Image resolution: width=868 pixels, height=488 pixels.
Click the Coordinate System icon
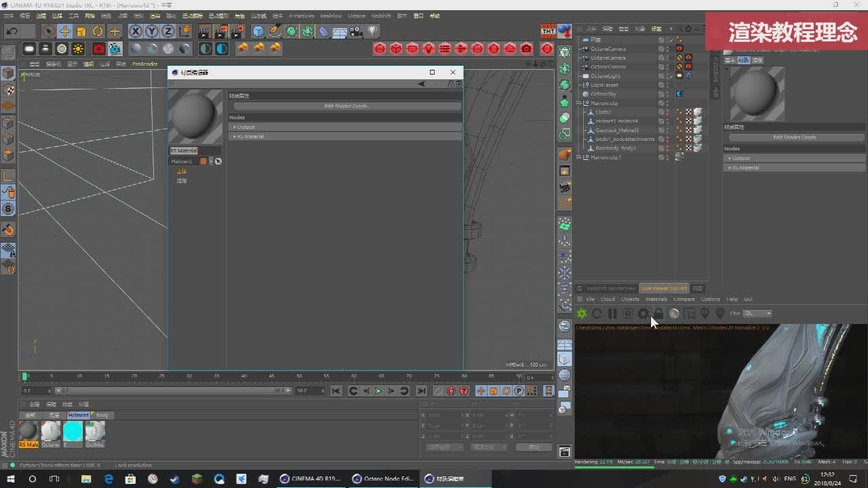coord(184,31)
